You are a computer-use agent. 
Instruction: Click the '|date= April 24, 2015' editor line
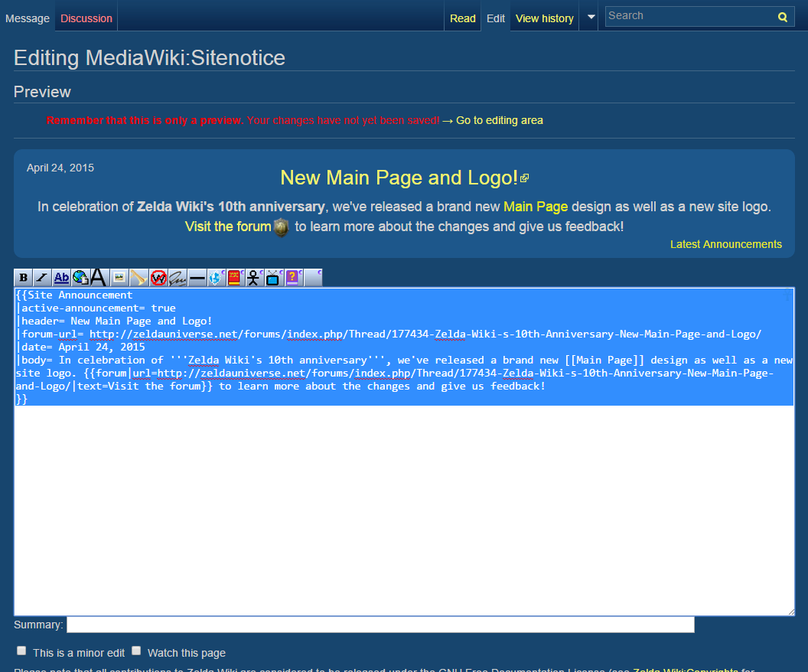pyautogui.click(x=80, y=347)
